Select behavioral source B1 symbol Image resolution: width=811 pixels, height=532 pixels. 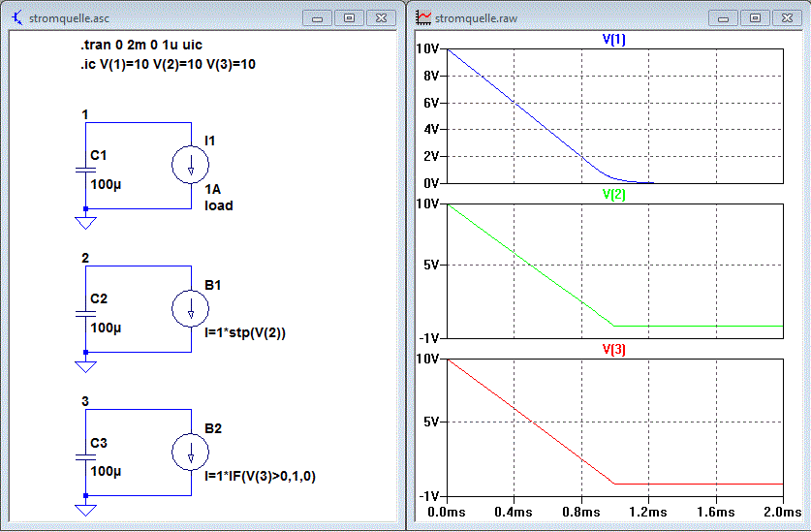[x=190, y=308]
